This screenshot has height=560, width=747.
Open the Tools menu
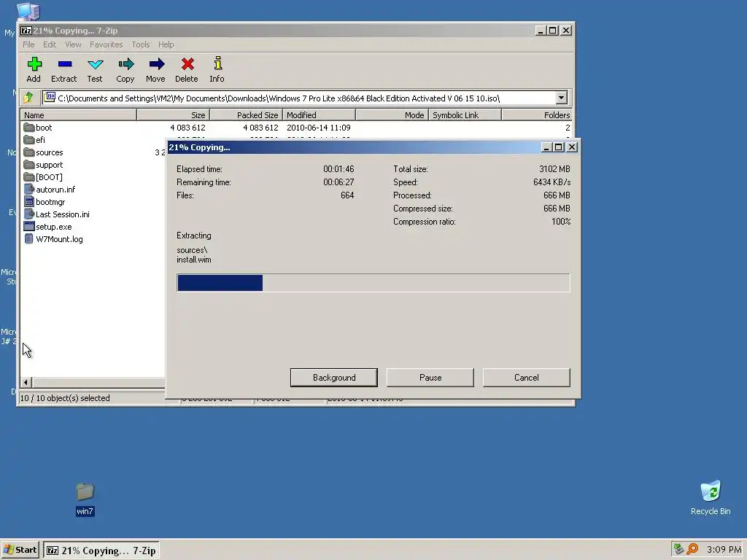pos(141,44)
